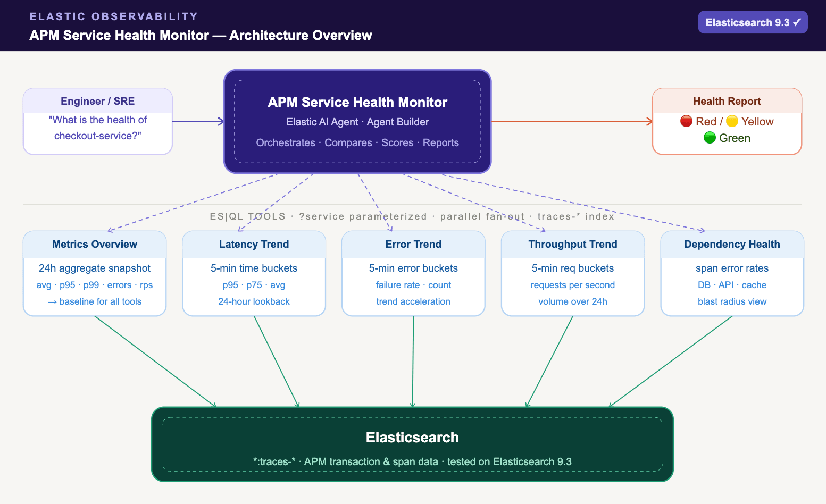The height and width of the screenshot is (504, 826).
Task: Click the "volume over 24h" text
Action: [573, 301]
